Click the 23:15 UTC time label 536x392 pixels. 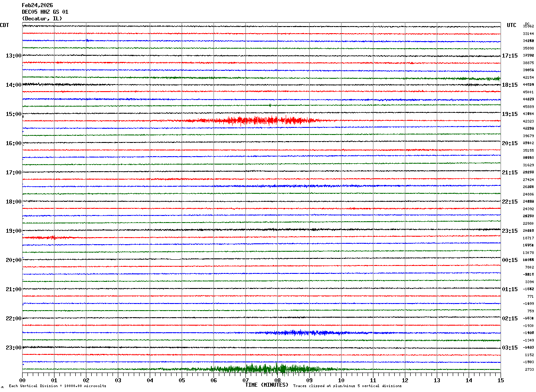510,231
